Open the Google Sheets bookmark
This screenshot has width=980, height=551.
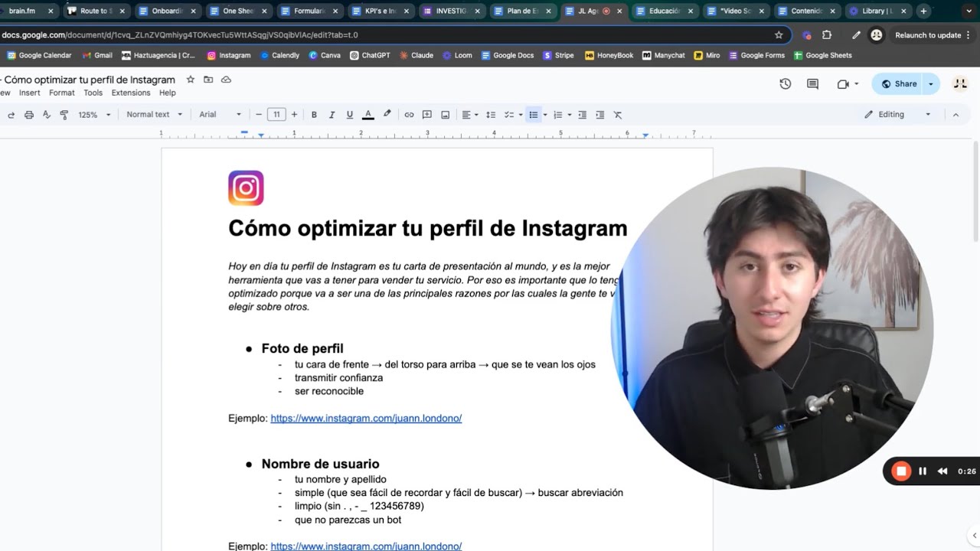(x=823, y=55)
